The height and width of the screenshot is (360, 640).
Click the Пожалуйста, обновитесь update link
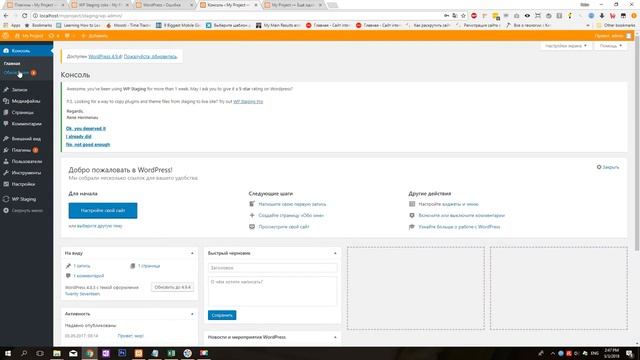(x=150, y=56)
